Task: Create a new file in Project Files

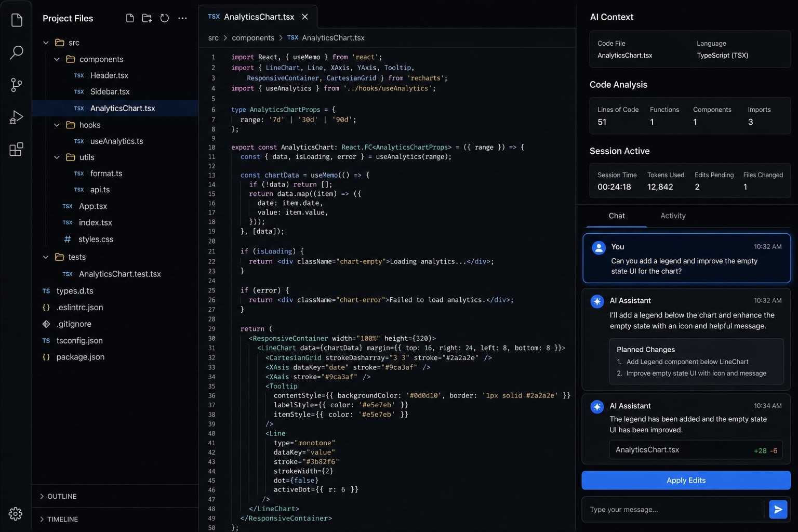Action: click(130, 18)
